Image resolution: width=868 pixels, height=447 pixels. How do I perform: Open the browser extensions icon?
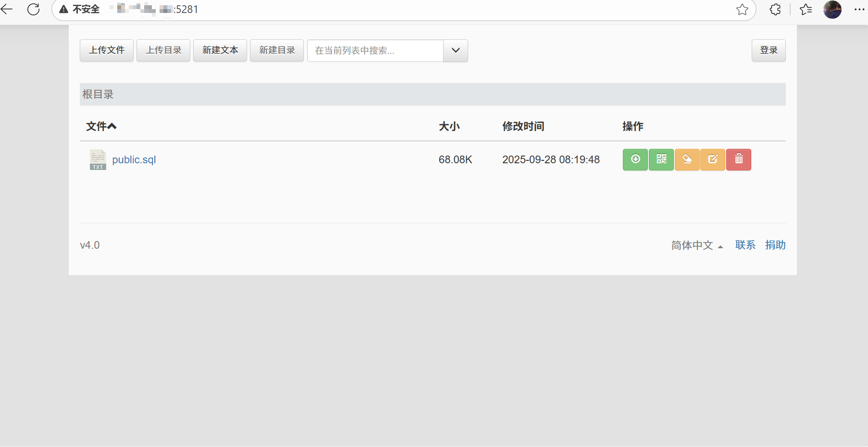[x=775, y=9]
